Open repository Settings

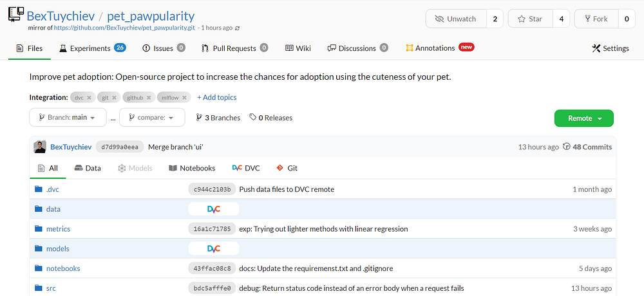610,48
